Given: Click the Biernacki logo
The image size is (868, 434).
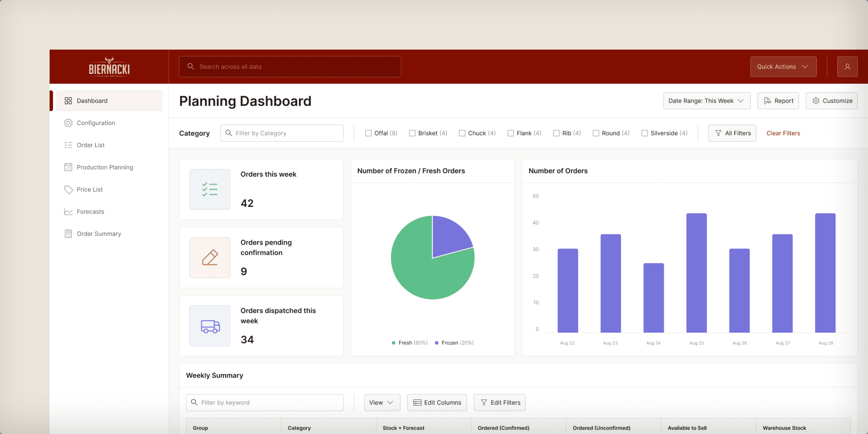Looking at the screenshot, I should pyautogui.click(x=109, y=67).
